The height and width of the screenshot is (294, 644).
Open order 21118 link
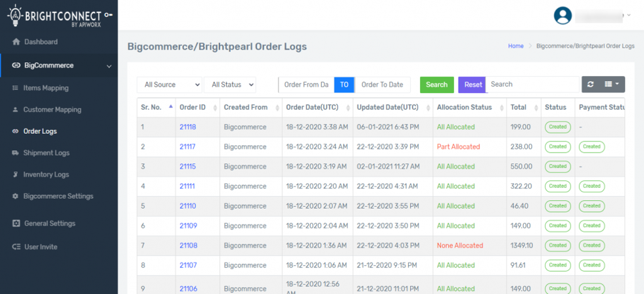click(x=187, y=127)
